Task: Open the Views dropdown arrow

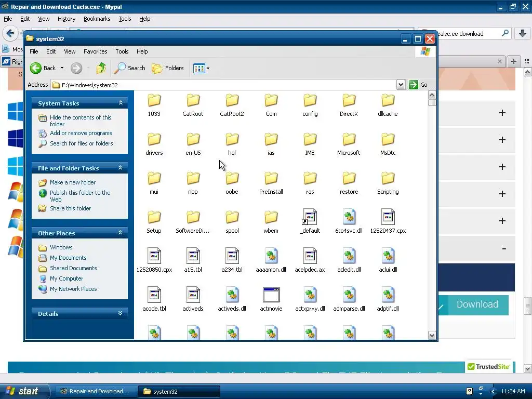Action: (208, 68)
